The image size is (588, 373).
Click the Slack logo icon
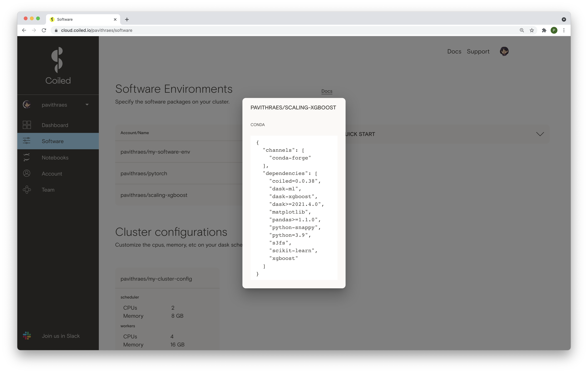(27, 336)
